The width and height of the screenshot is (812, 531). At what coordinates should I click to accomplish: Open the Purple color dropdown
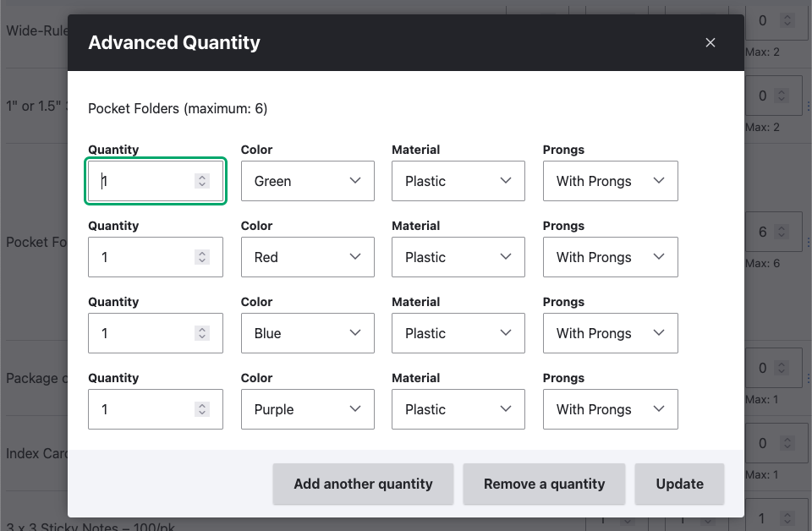tap(307, 409)
